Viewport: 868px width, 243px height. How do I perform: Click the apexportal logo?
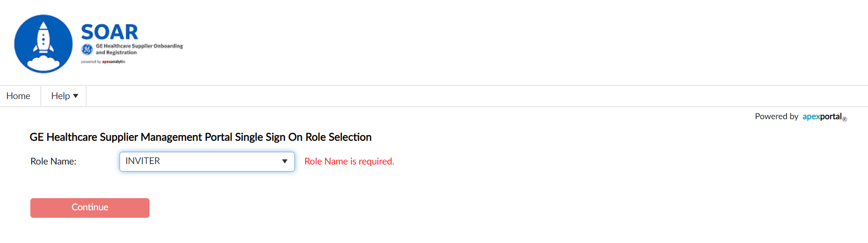click(822, 116)
